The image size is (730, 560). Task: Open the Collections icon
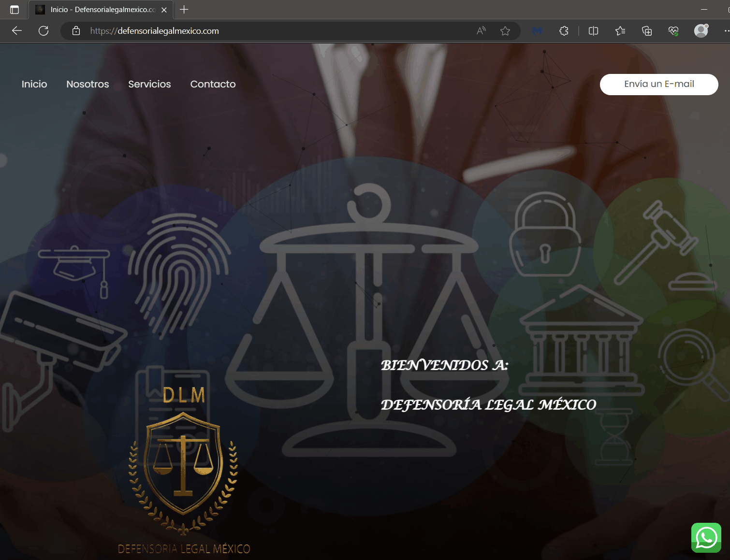tap(647, 31)
